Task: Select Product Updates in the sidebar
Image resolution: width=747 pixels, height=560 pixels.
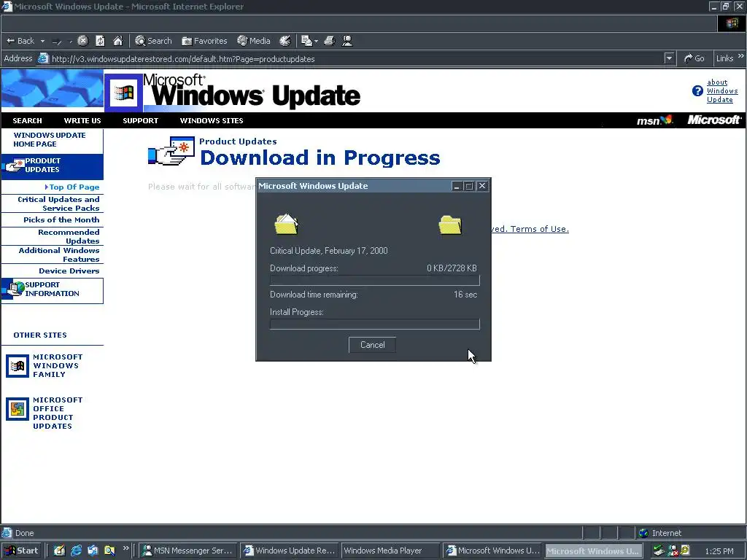Action: [52, 166]
